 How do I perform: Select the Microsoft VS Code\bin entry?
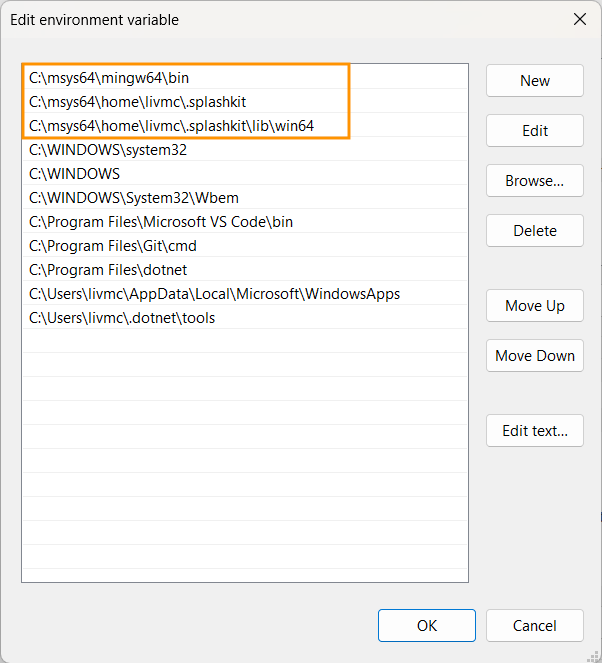tap(161, 222)
